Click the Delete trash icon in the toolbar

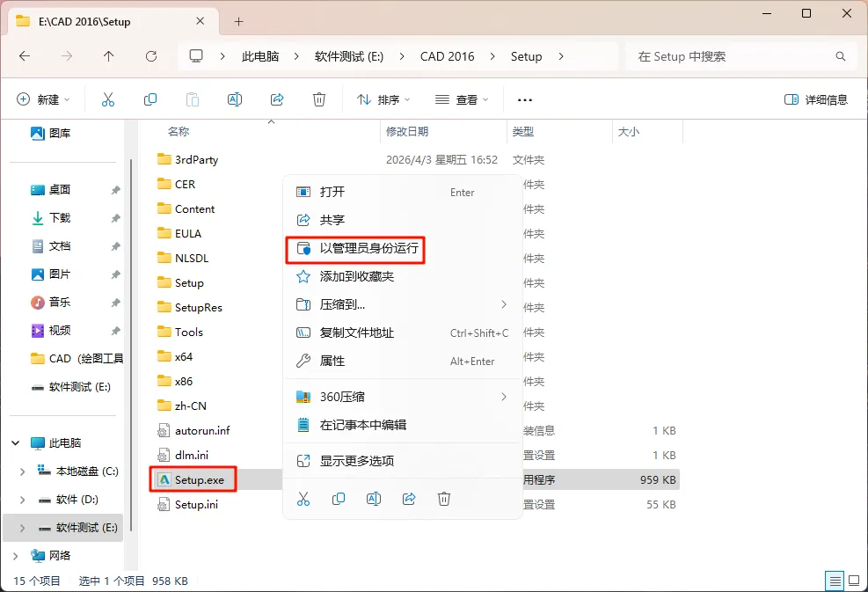(x=319, y=99)
